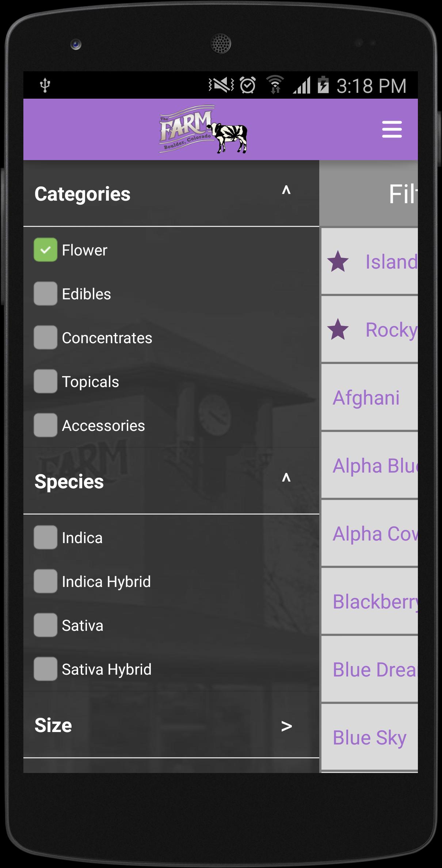Open the hamburger menu icon

(392, 129)
